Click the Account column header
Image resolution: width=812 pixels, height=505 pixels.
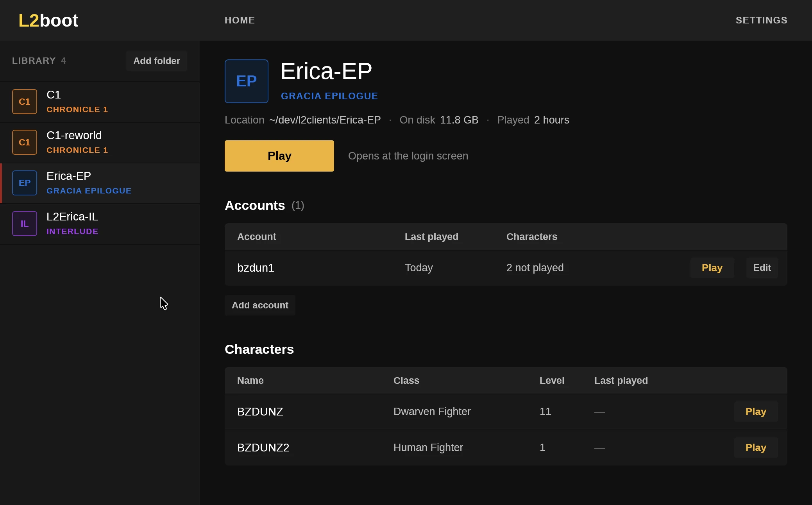coord(257,237)
